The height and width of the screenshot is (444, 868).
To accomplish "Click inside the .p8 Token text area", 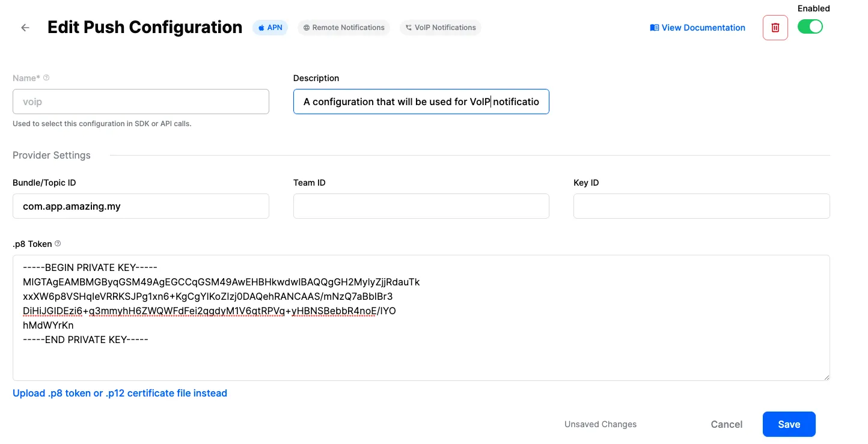I will click(421, 318).
